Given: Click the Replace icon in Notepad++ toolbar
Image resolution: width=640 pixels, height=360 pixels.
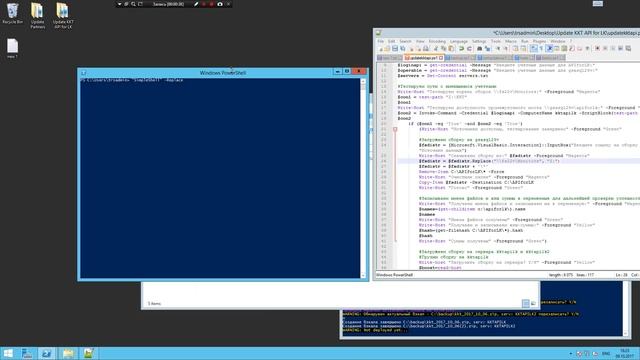Looking at the screenshot, I should 487,49.
